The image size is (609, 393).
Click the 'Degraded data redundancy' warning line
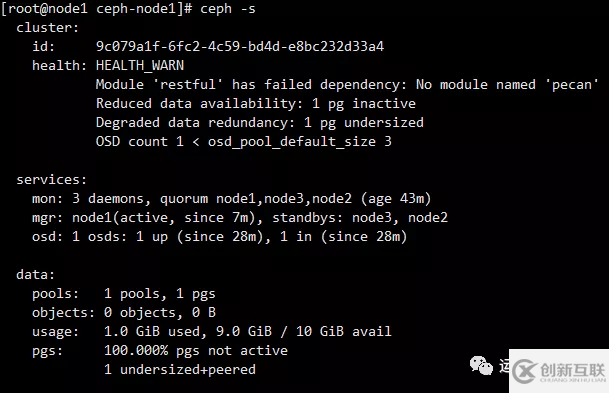[x=259, y=123]
